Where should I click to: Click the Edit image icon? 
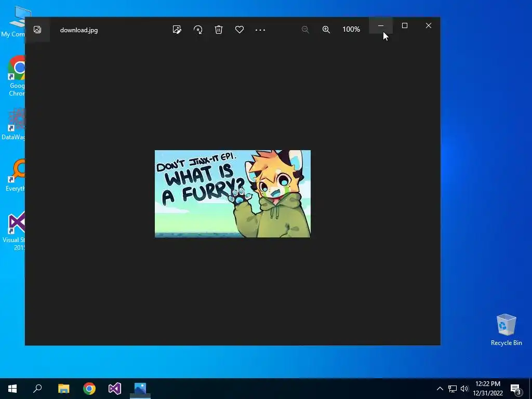[177, 30]
